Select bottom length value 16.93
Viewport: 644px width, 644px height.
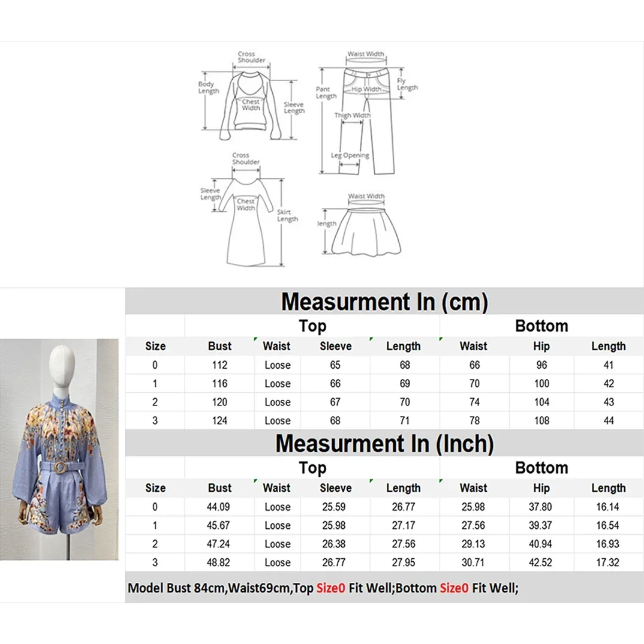click(607, 543)
